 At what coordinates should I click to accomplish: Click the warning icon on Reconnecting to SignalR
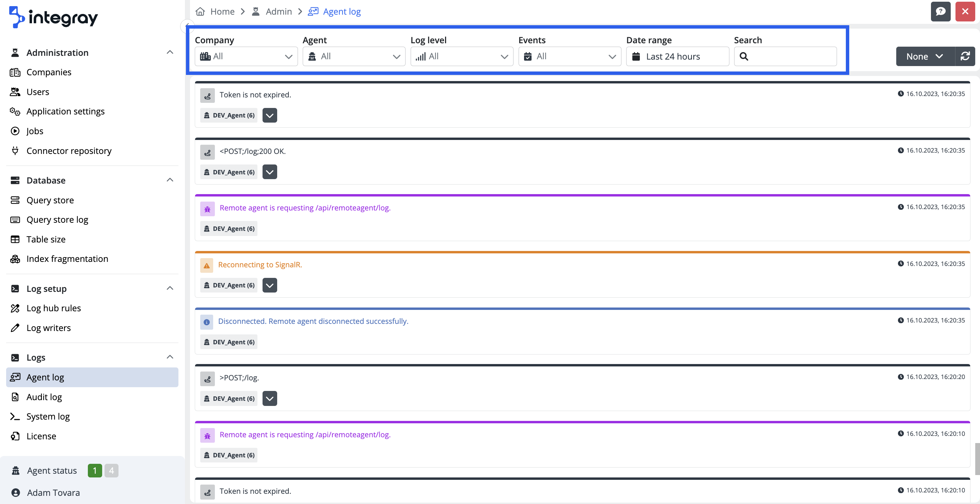207,265
